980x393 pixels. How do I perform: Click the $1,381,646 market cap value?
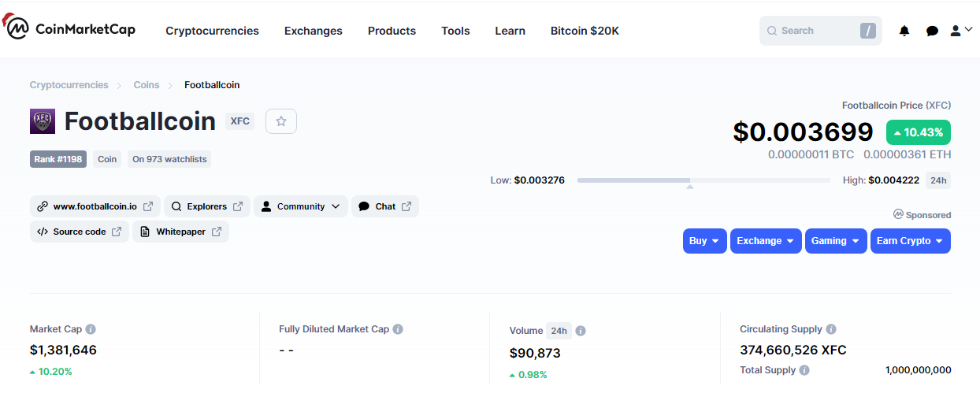click(63, 350)
